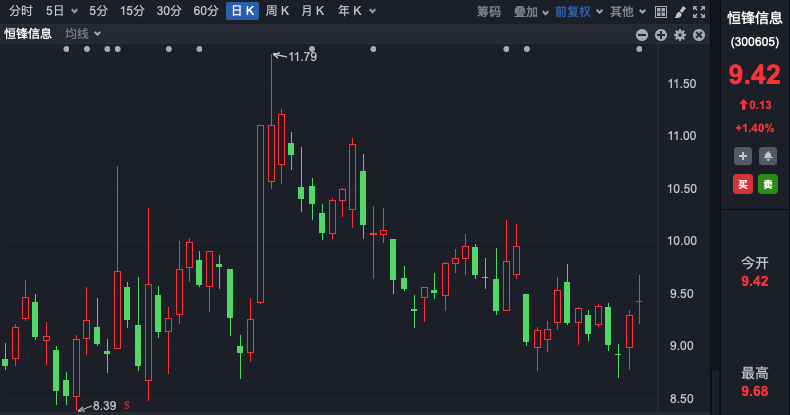Set a price alert bell icon
The width and height of the screenshot is (790, 415).
(768, 156)
